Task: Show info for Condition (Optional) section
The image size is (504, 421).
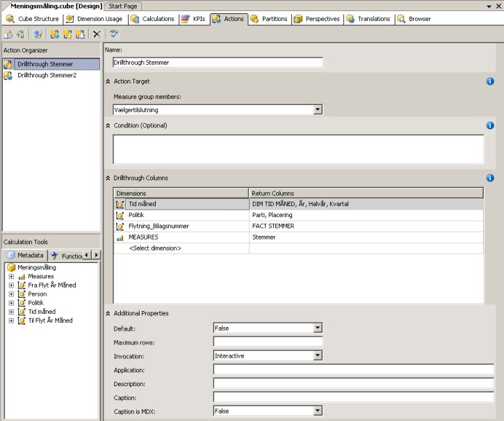Action: point(490,125)
